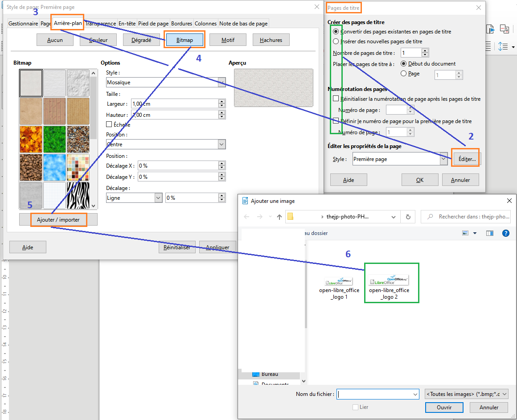The width and height of the screenshot is (517, 420).
Task: Expand the Position Centre dropdown
Action: 222,144
